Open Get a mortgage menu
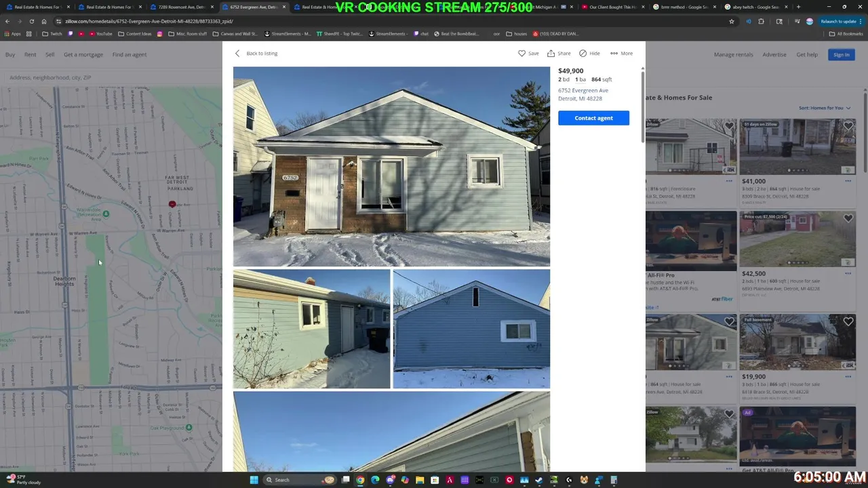This screenshot has height=488, width=868. coord(83,54)
